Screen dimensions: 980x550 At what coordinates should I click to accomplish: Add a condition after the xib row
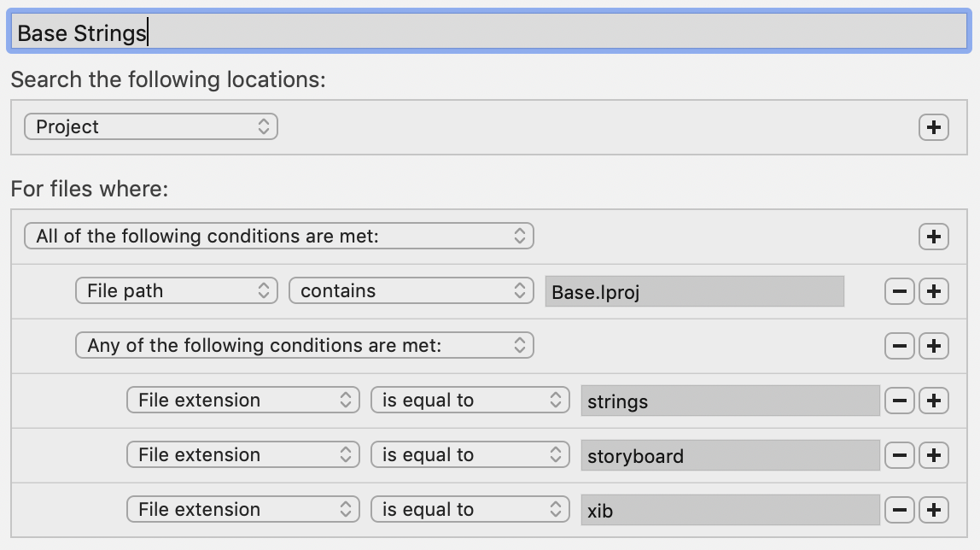tap(934, 509)
